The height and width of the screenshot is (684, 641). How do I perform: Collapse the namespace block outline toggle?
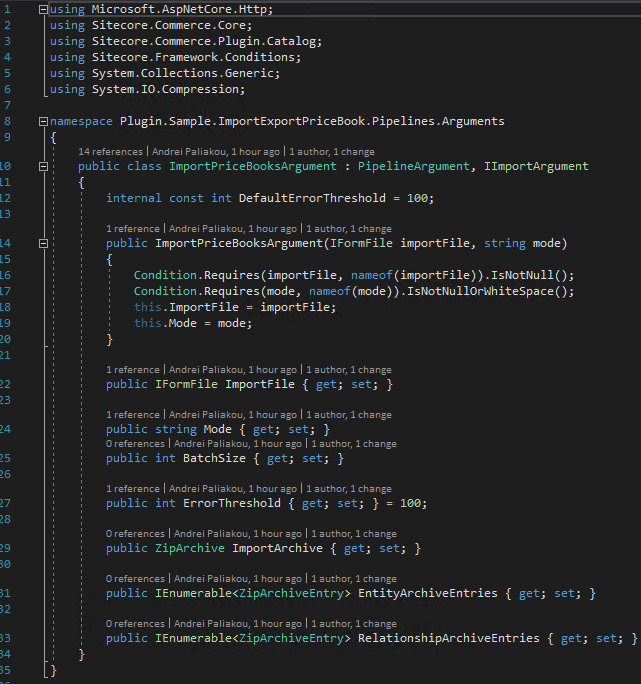[x=43, y=121]
